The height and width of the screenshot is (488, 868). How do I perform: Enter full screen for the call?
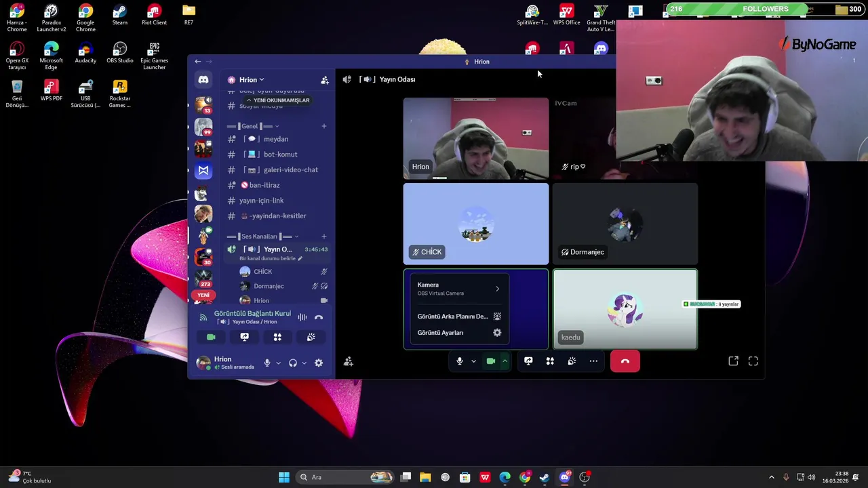[x=753, y=361]
